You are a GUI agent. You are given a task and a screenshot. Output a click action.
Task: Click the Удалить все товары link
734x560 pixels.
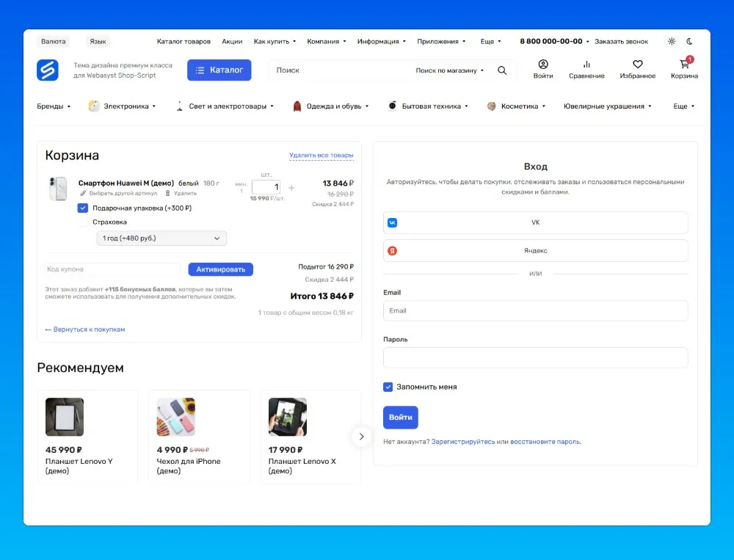pos(323,155)
